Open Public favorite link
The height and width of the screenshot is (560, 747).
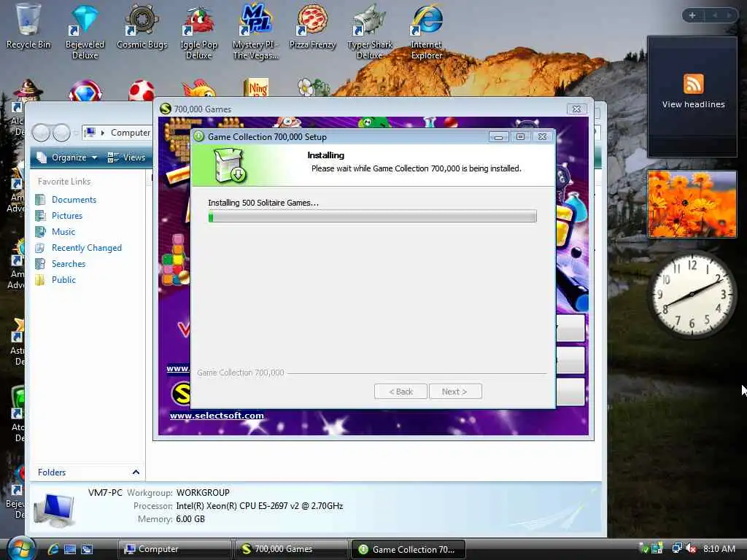[63, 279]
